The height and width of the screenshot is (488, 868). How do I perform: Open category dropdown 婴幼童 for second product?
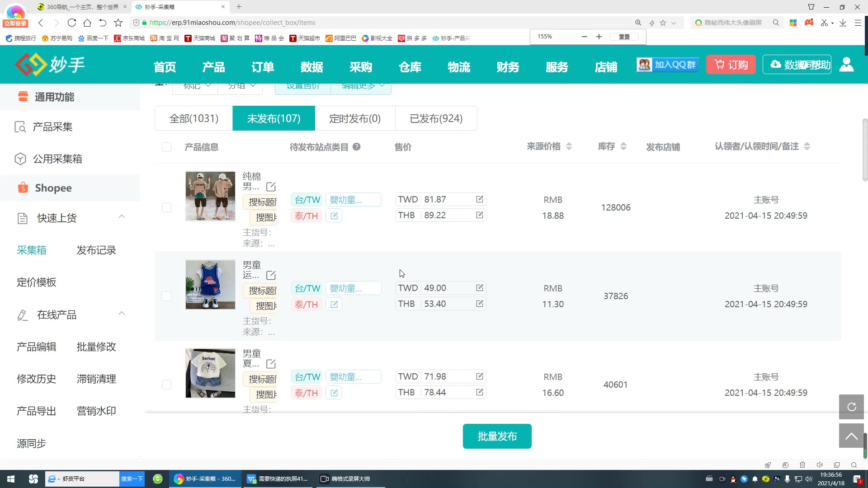tap(353, 288)
